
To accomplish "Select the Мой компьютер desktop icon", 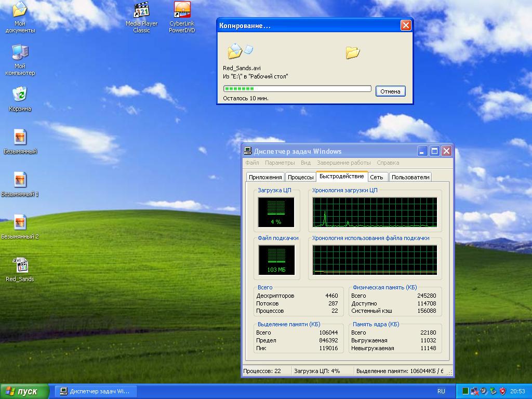I will (20, 60).
